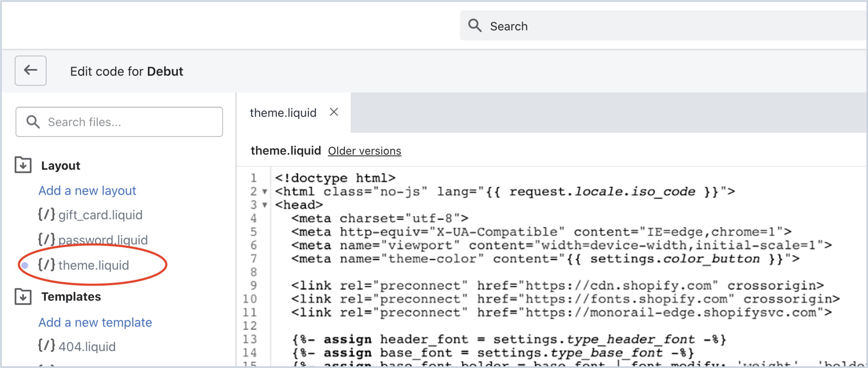Click the back arrow button

(x=30, y=71)
